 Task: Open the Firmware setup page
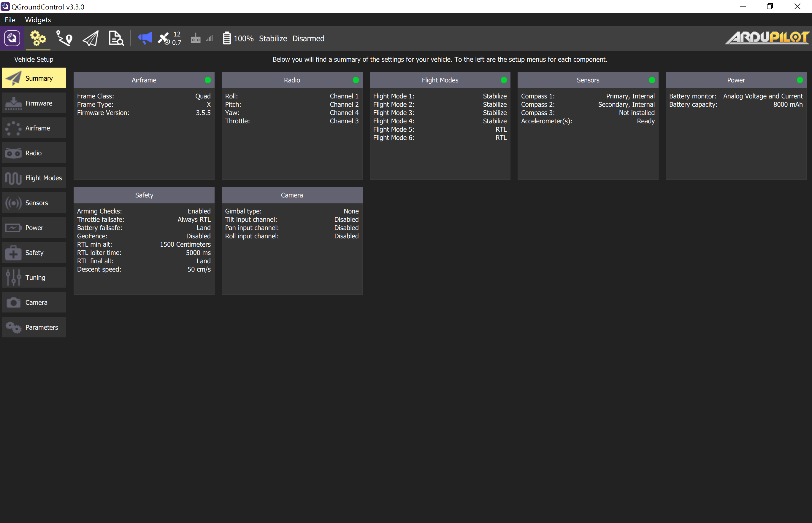tap(34, 103)
